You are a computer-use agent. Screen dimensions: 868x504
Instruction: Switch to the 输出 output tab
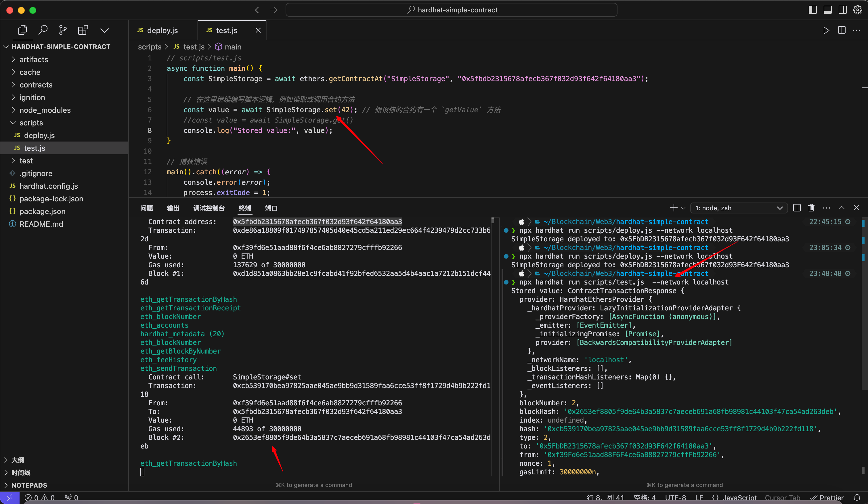[173, 208]
